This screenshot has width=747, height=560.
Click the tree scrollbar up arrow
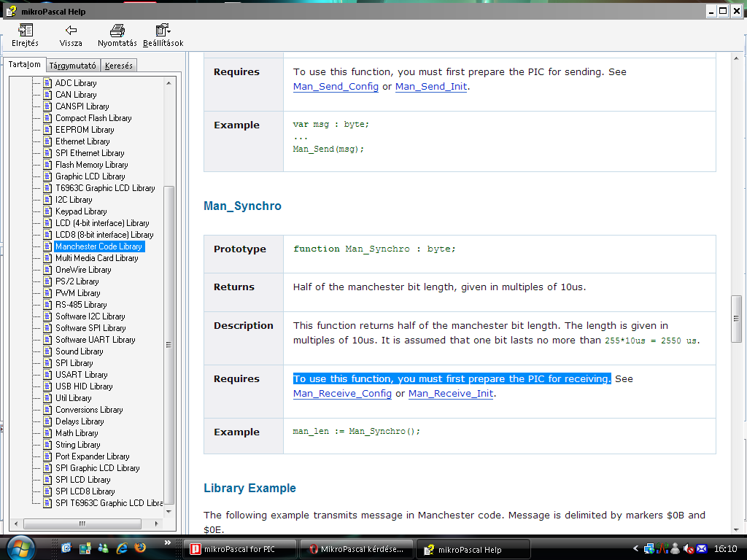pos(169,83)
